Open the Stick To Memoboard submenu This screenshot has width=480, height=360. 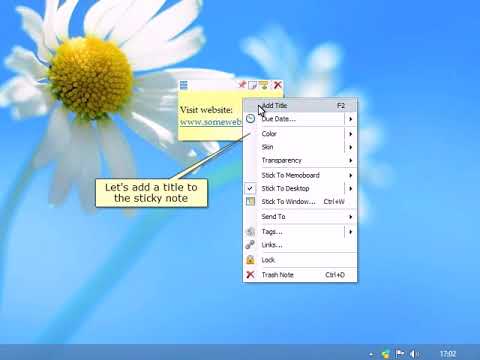300,175
